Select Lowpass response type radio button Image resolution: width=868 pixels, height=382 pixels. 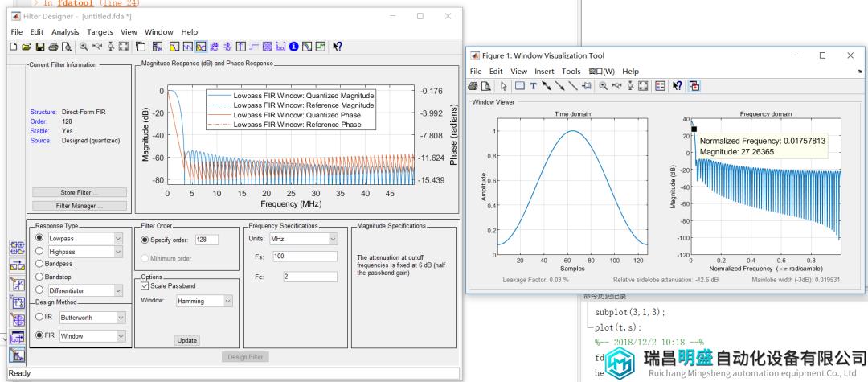coord(39,238)
